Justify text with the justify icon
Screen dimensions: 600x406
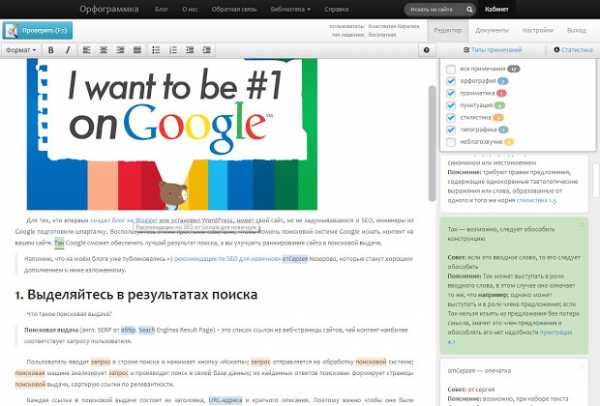tap(132, 49)
